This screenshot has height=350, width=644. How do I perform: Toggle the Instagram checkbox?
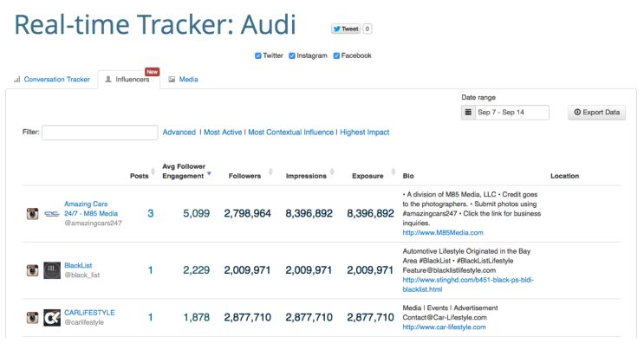[x=292, y=55]
